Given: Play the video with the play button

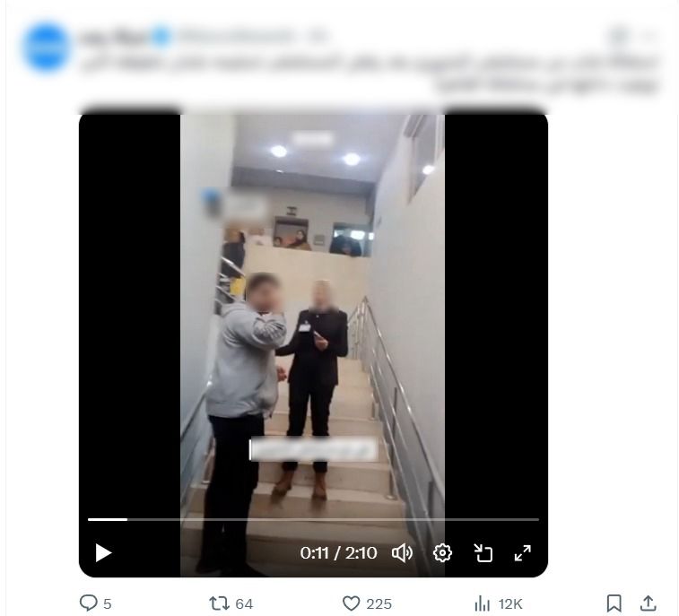Looking at the screenshot, I should (x=103, y=553).
